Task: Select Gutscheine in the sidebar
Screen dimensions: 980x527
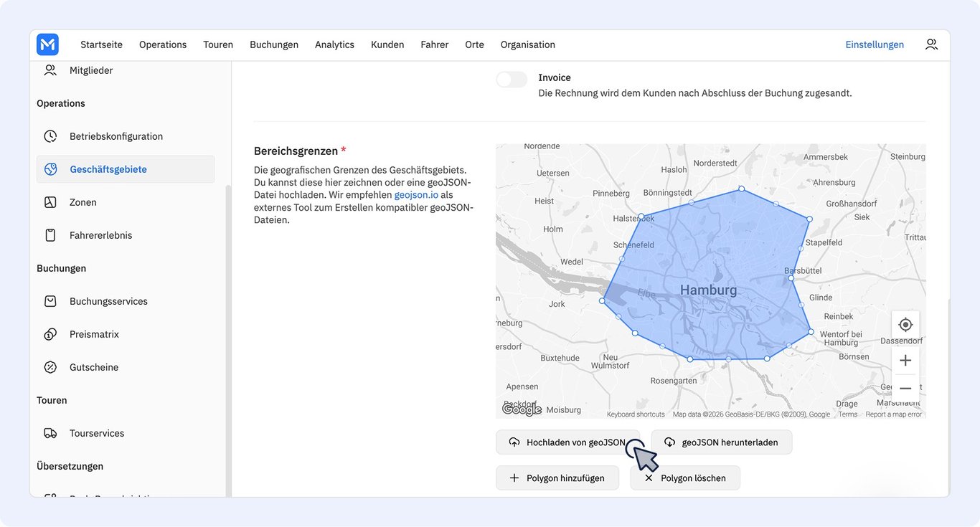Action: pyautogui.click(x=126, y=367)
